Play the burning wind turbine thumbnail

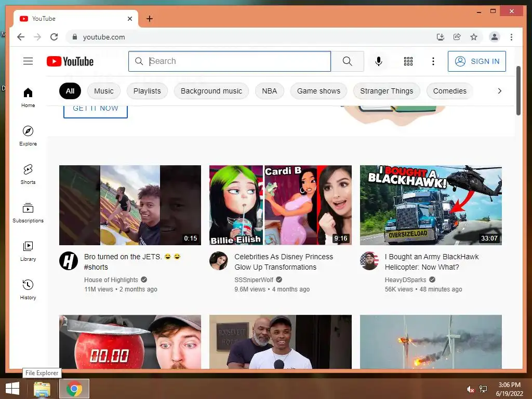(x=431, y=342)
